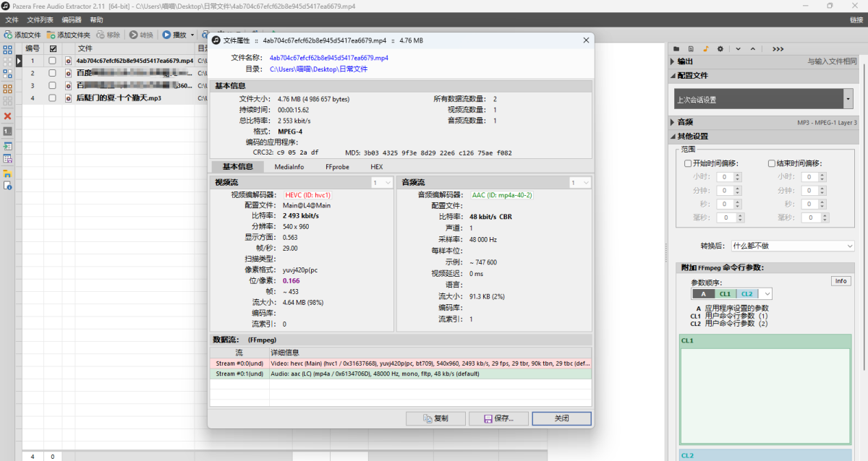This screenshot has height=461, width=868.
Task: Enable the 结束时间偏移 checkbox
Action: (771, 163)
